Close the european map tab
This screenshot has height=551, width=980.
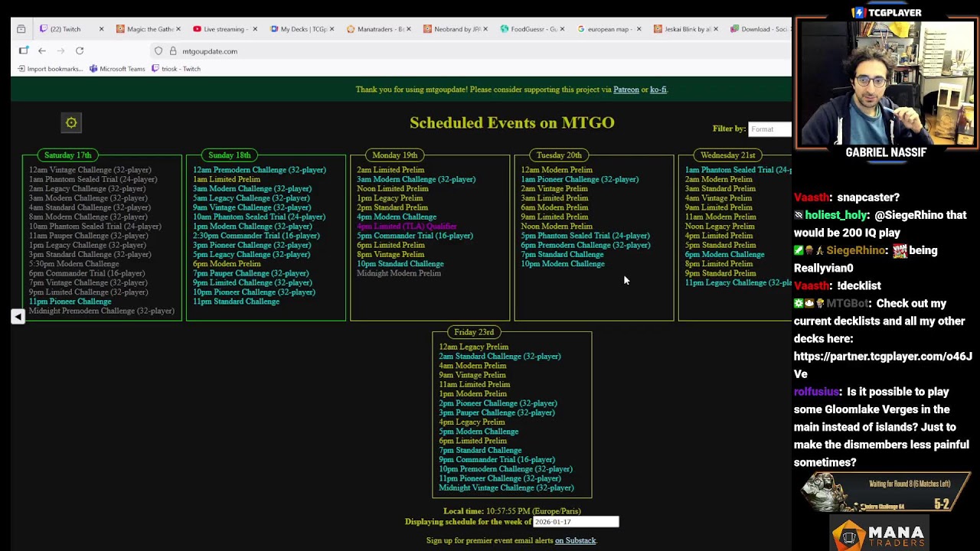(x=639, y=29)
